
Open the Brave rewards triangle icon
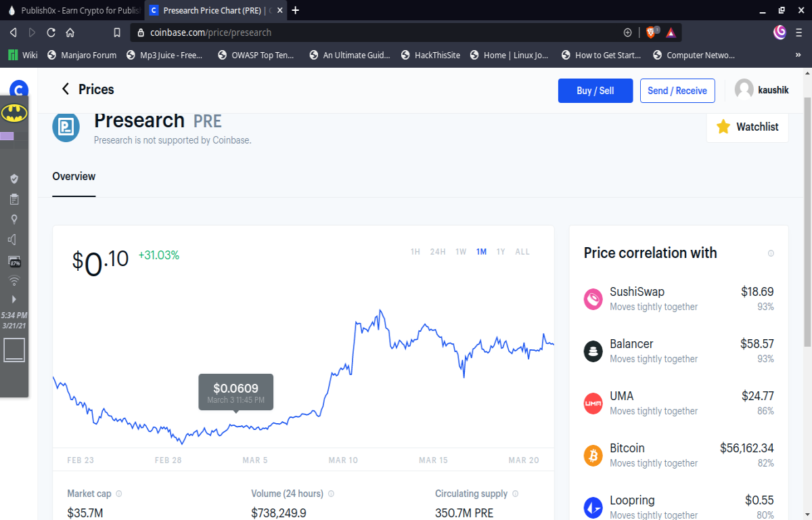pos(671,32)
